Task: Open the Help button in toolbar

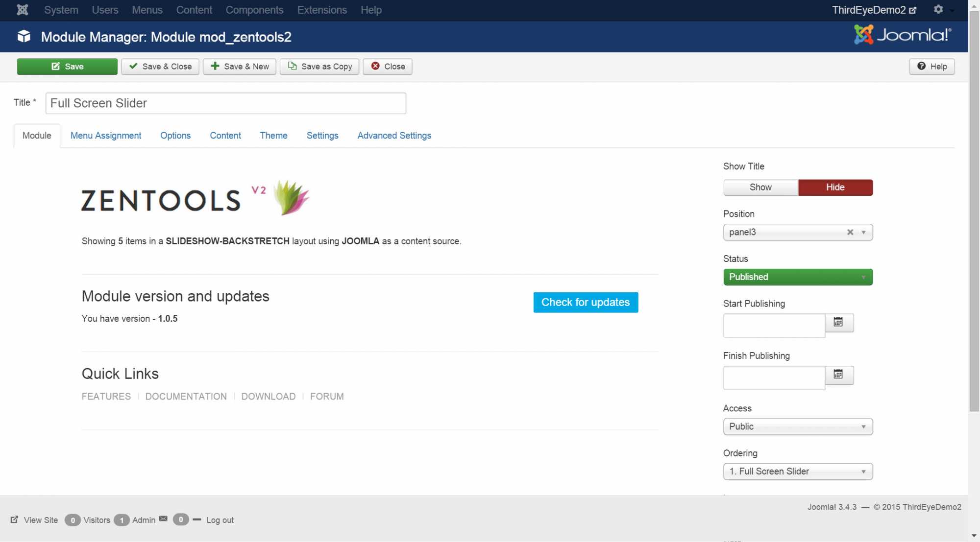Action: coord(932,67)
